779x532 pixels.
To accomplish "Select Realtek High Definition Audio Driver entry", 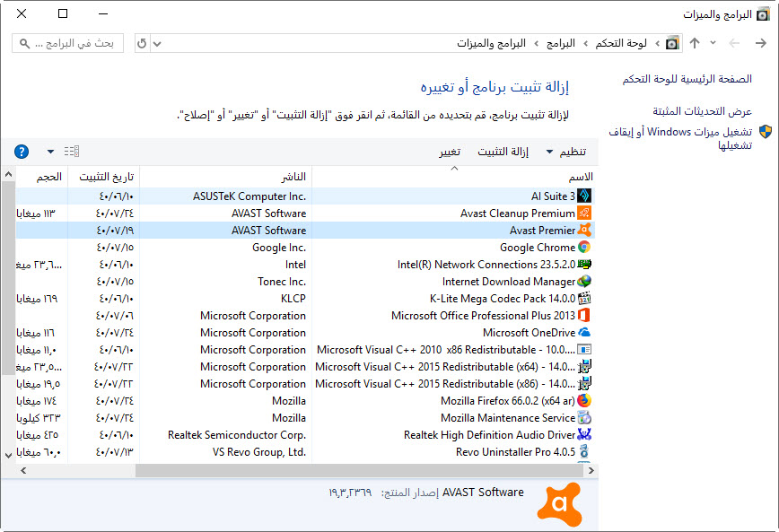I will (x=489, y=435).
